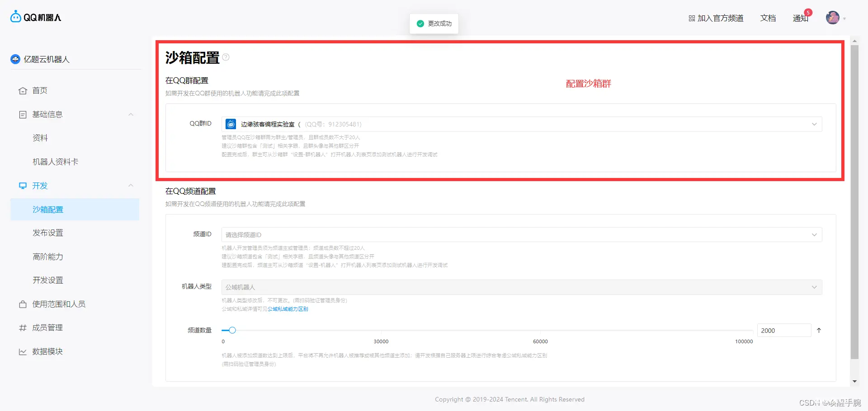The width and height of the screenshot is (868, 411).
Task: Click the 在QQ群配置 heading
Action: click(x=187, y=81)
